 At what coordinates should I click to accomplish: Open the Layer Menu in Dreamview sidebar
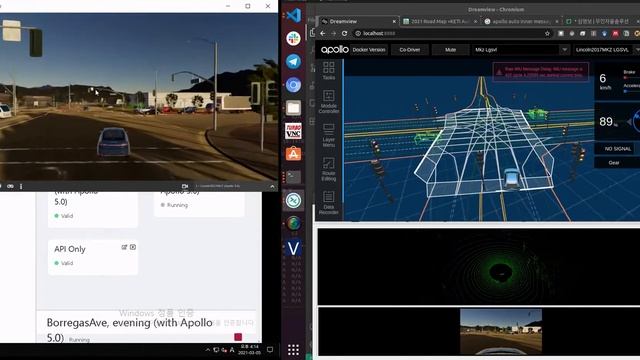coord(329,136)
